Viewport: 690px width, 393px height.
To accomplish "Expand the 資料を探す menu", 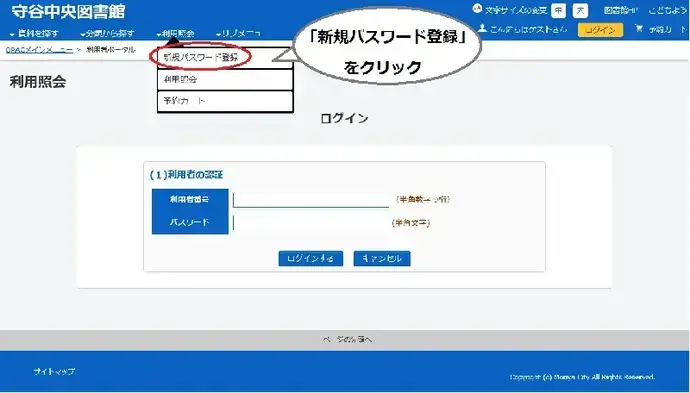I will tap(34, 33).
